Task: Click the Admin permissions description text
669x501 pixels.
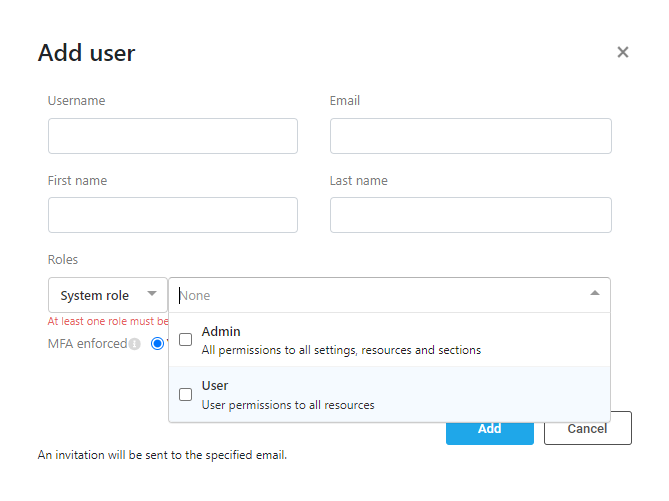Action: 341,350
